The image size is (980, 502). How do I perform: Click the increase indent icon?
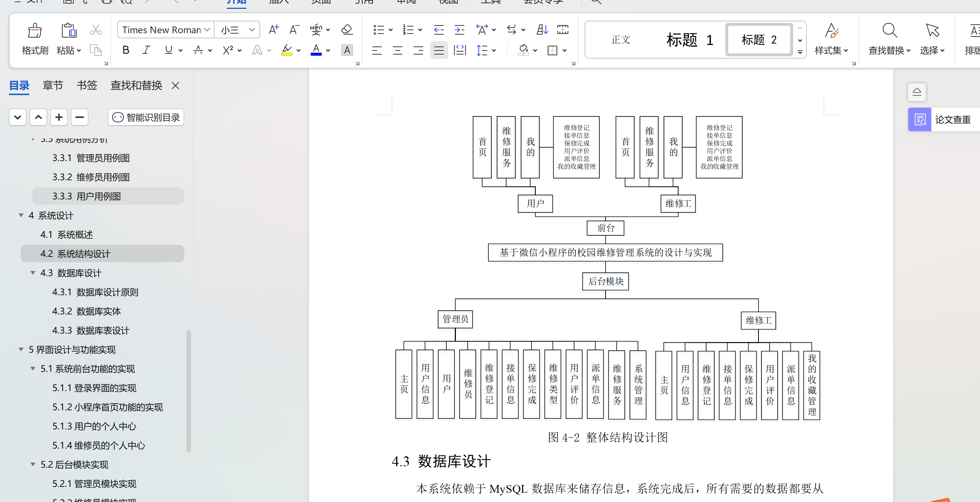click(460, 30)
